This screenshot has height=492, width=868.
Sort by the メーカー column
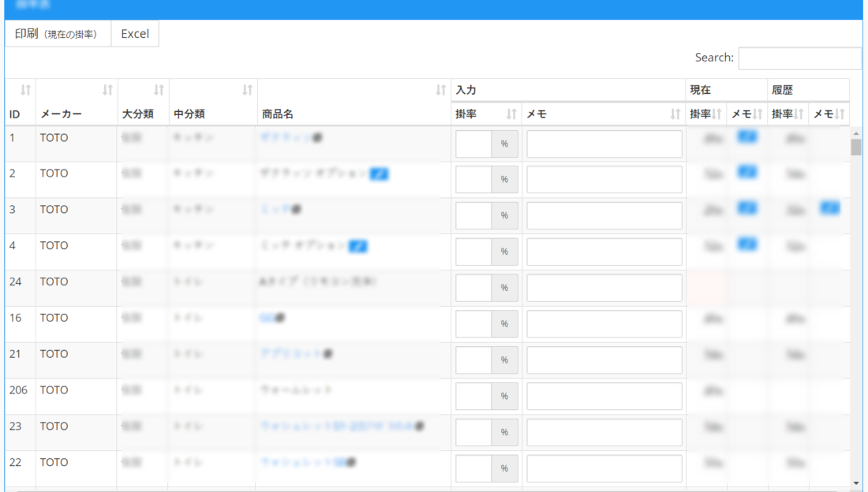[76, 102]
